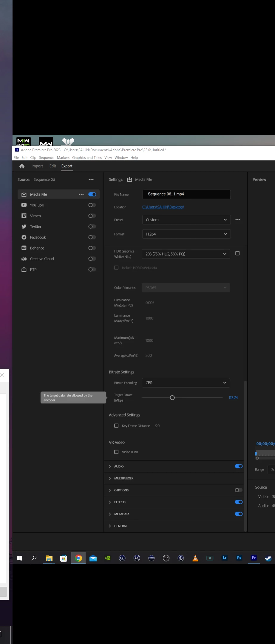Viewport: 275px width, 644px height.
Task: Expand the GENERAL section
Action: (x=110, y=526)
